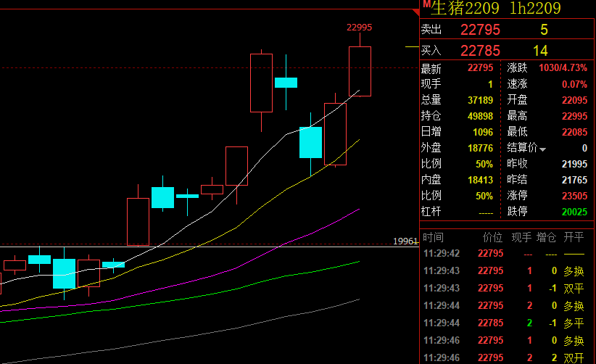Click the 现手 column header in trade list
This screenshot has width=596, height=364.
point(521,238)
